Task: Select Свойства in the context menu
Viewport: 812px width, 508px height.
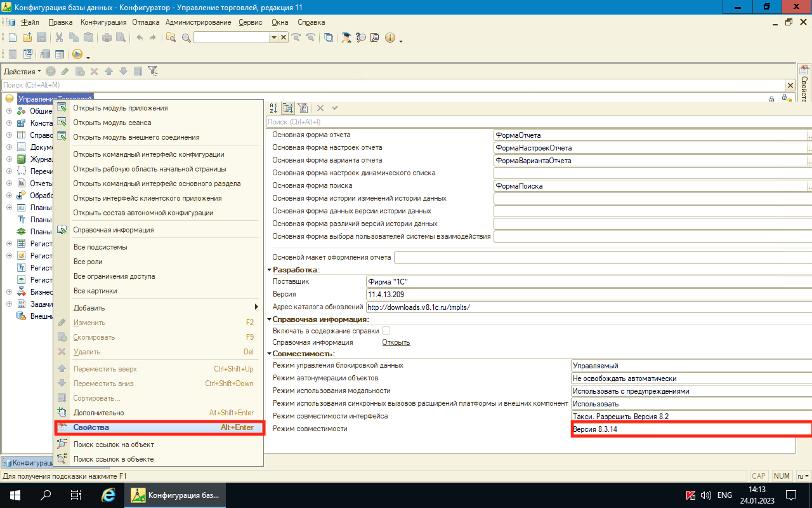Action: coord(159,427)
